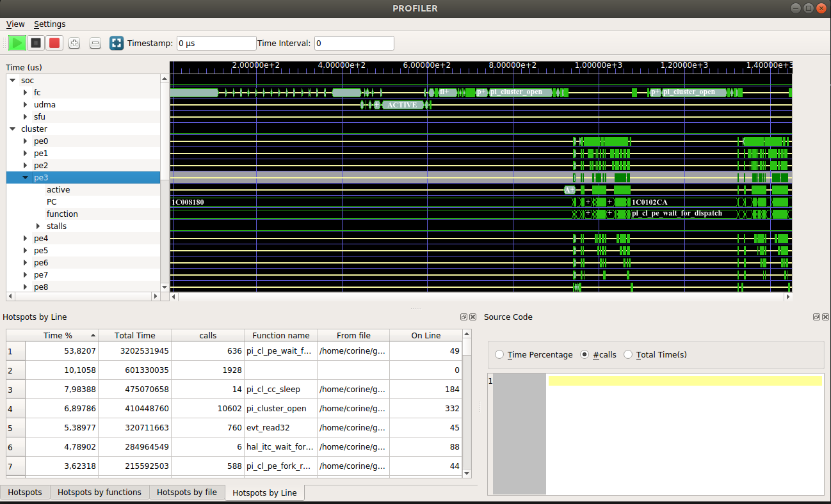Float the Source Code panel
Viewport: 831px width, 504px height.
[816, 317]
